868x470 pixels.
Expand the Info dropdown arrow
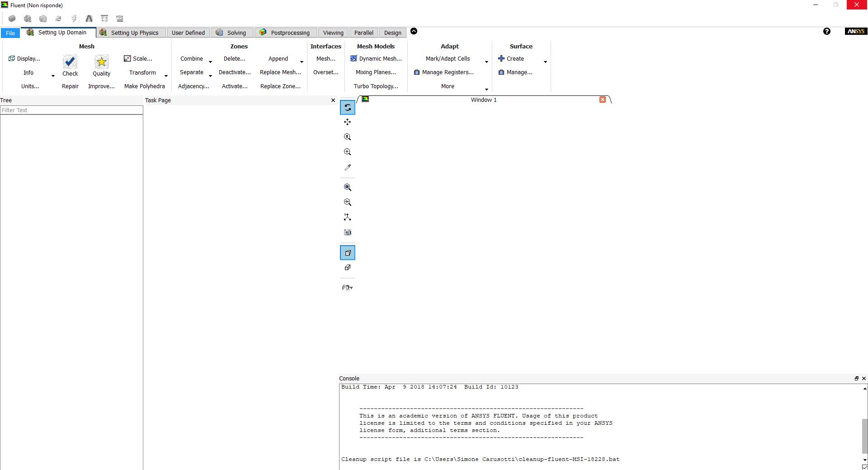click(x=53, y=76)
